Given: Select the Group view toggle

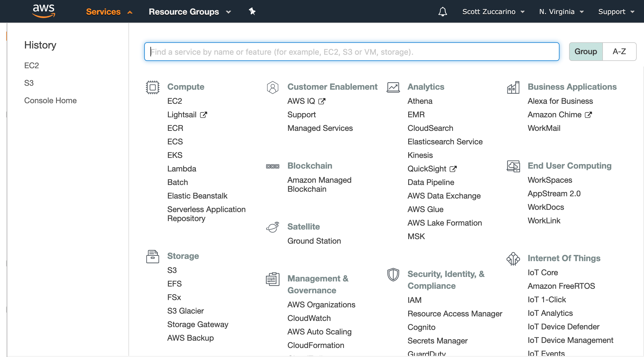Looking at the screenshot, I should (x=586, y=51).
